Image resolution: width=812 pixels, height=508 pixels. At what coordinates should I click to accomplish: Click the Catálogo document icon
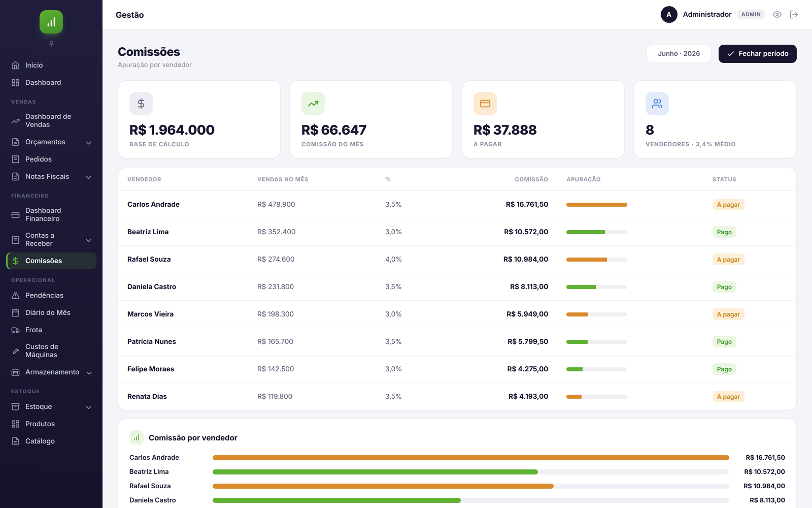coord(16,441)
